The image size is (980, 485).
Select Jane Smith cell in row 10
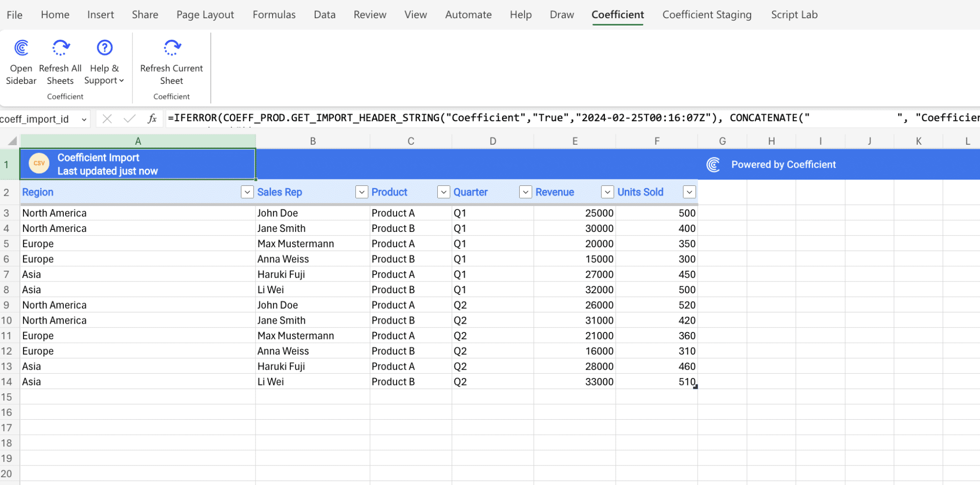click(313, 320)
